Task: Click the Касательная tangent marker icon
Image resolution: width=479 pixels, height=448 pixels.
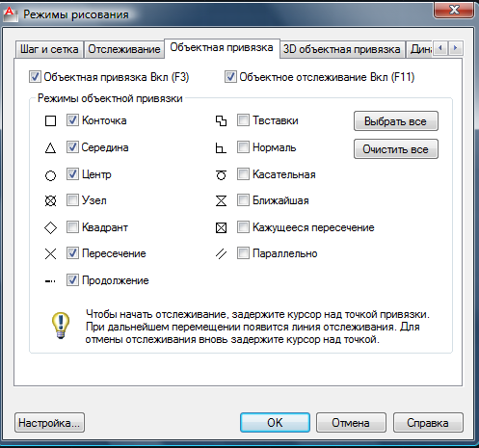Action: point(221,175)
